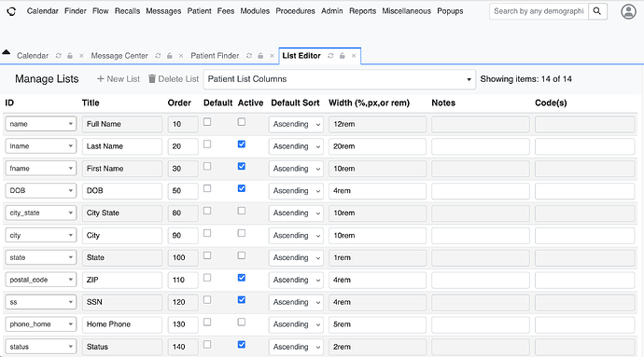Close the List Editor tab
644x357 pixels.
click(x=354, y=56)
